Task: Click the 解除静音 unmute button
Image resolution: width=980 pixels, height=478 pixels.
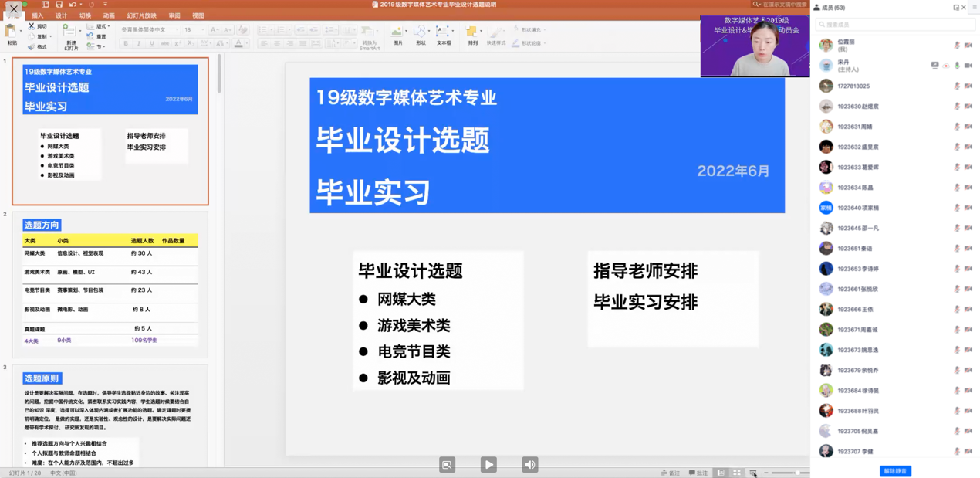Action: point(895,471)
